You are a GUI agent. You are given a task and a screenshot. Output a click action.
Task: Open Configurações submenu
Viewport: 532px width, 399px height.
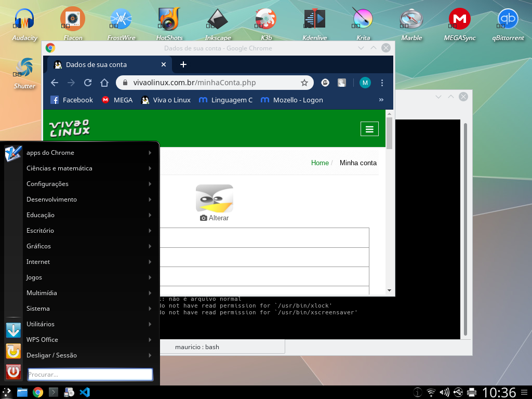tap(88, 184)
